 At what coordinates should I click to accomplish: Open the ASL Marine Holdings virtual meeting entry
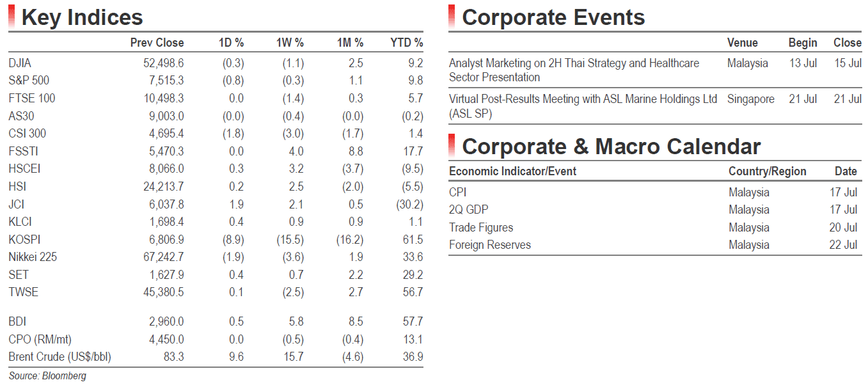583,106
